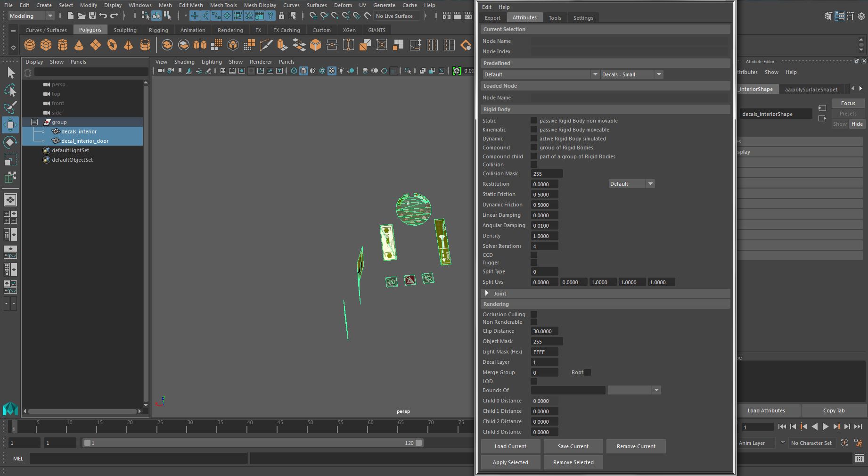868x476 pixels.
Task: Click the polygon sphere shelf icon
Action: [x=30, y=45]
